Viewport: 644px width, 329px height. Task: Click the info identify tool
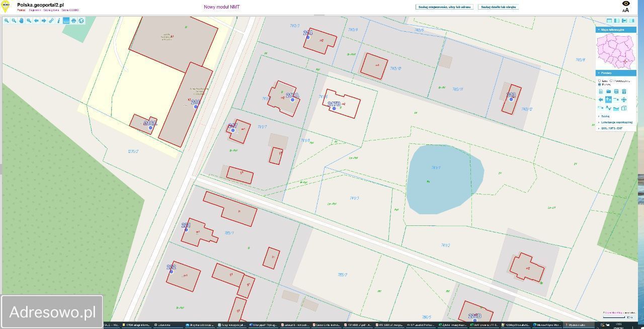(58, 21)
